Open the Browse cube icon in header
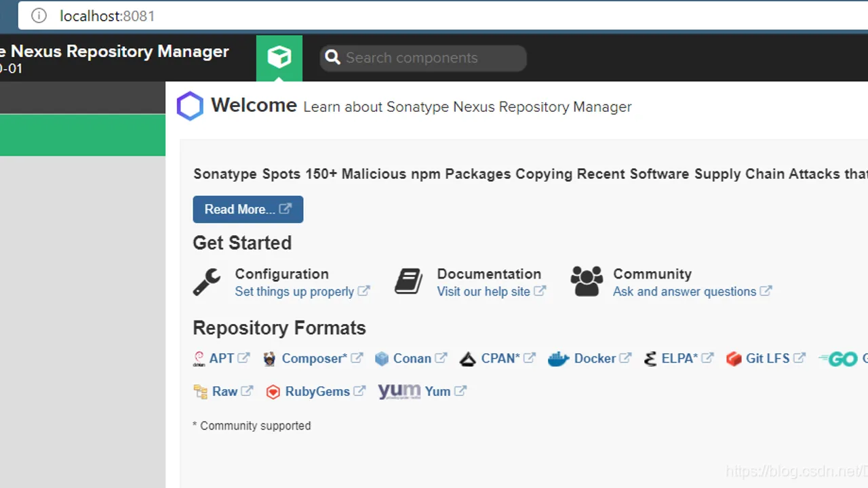 [x=279, y=58]
